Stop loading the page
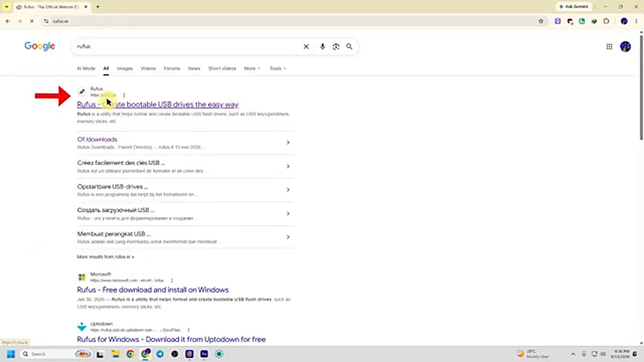The width and height of the screenshot is (644, 362). (32, 21)
